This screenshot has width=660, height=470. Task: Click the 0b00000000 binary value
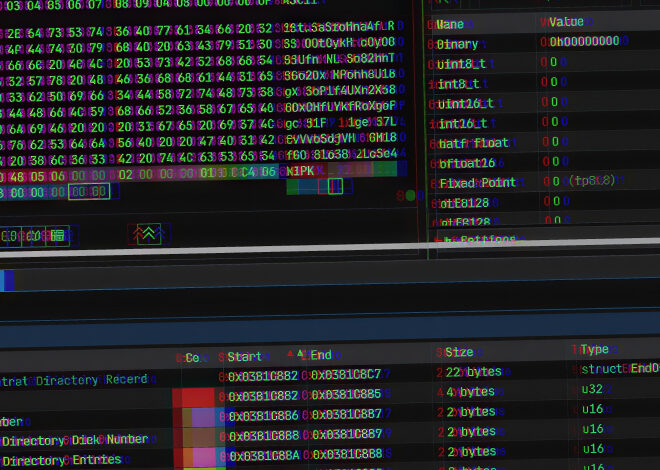point(584,41)
